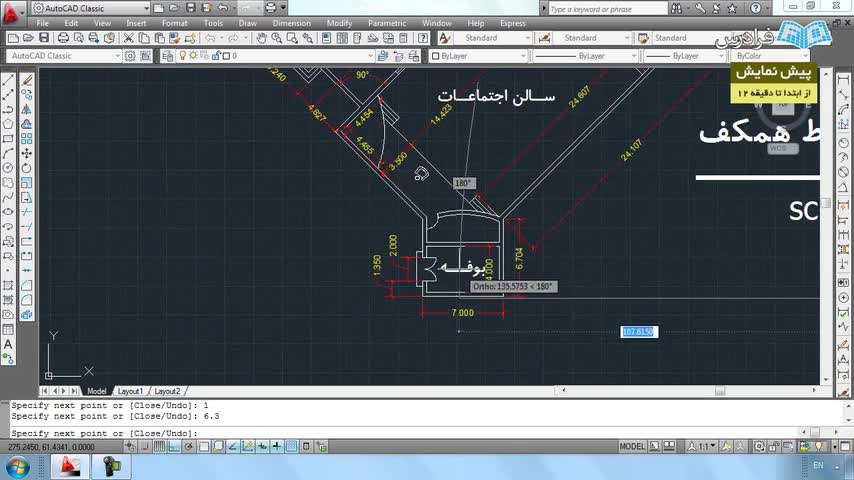
Task: Toggle Grid Display in status bar
Action: [159, 447]
